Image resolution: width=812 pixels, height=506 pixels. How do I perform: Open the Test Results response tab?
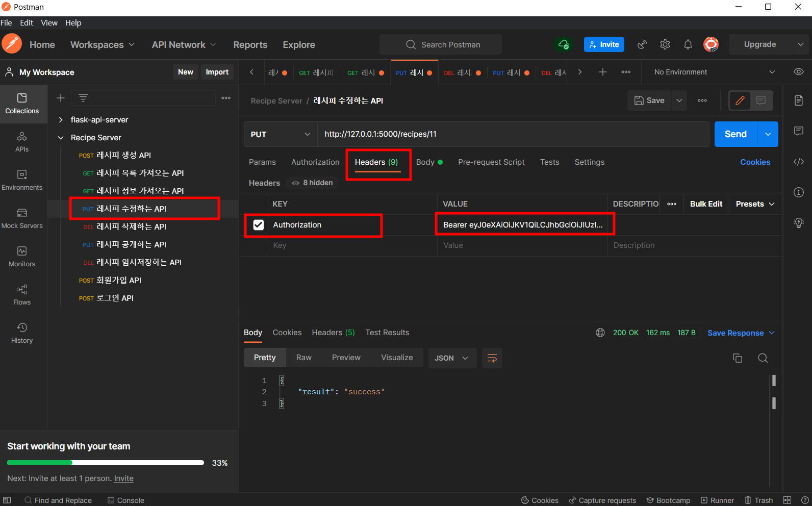click(x=387, y=333)
